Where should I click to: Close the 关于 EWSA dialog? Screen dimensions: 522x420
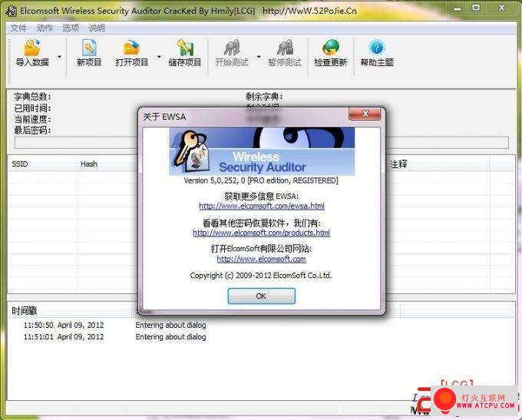tap(365, 114)
